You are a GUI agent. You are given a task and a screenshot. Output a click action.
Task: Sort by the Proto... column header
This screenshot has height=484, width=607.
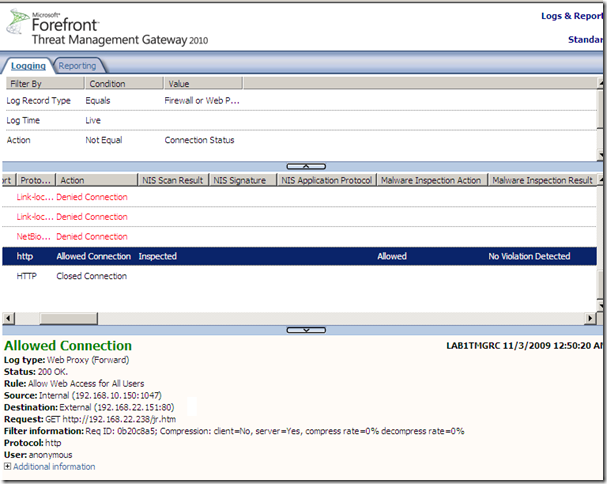(36, 180)
